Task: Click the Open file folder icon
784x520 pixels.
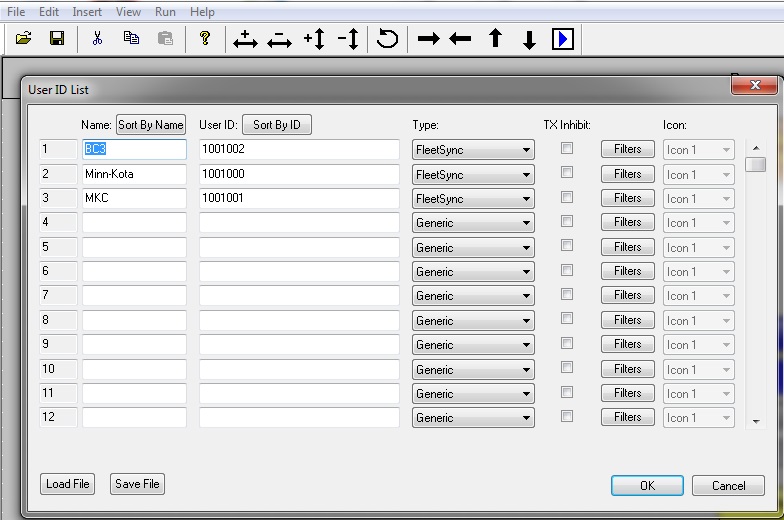Action: pyautogui.click(x=24, y=38)
